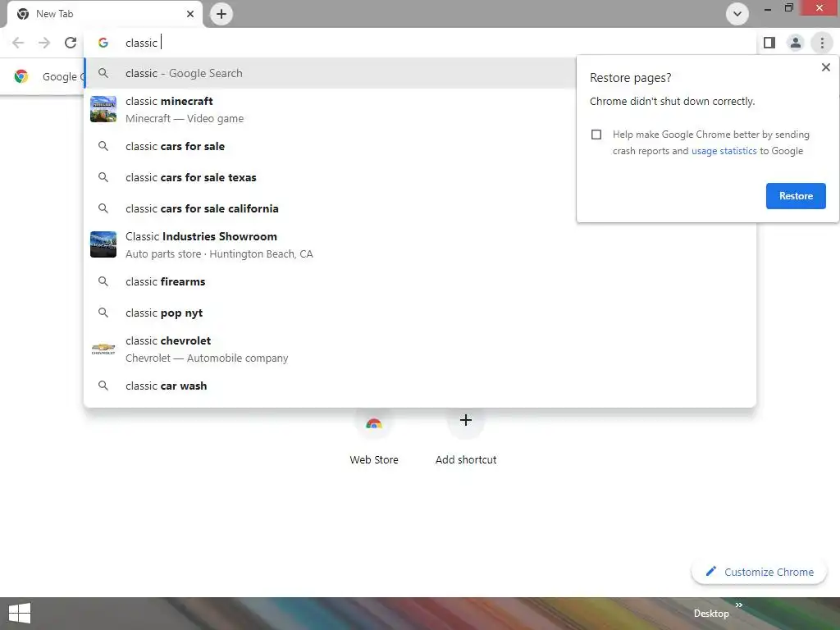The image size is (840, 630).
Task: Enable sending crash reports checkbox
Action: 596,135
